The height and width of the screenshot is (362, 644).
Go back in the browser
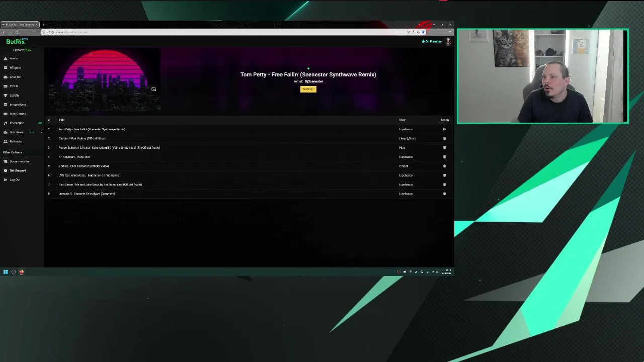(x=4, y=32)
